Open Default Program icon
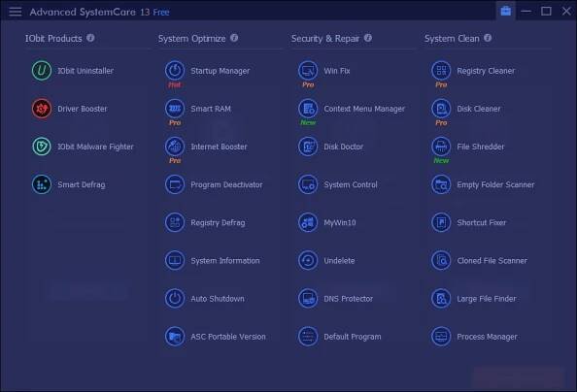Screen dimensions: 577x392 308,337
